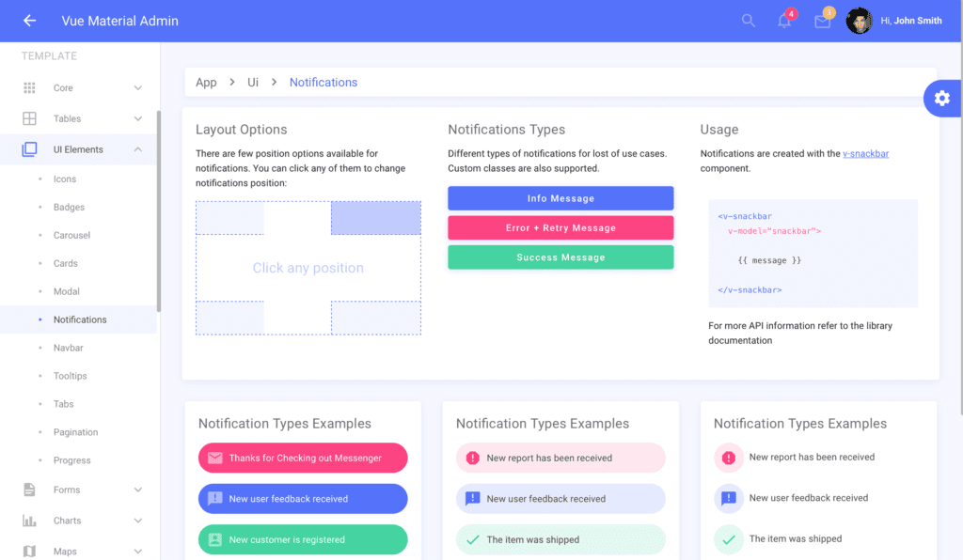Image resolution: width=963 pixels, height=560 pixels.
Task: Select highlighted top-right notification position box
Action: pyautogui.click(x=376, y=218)
